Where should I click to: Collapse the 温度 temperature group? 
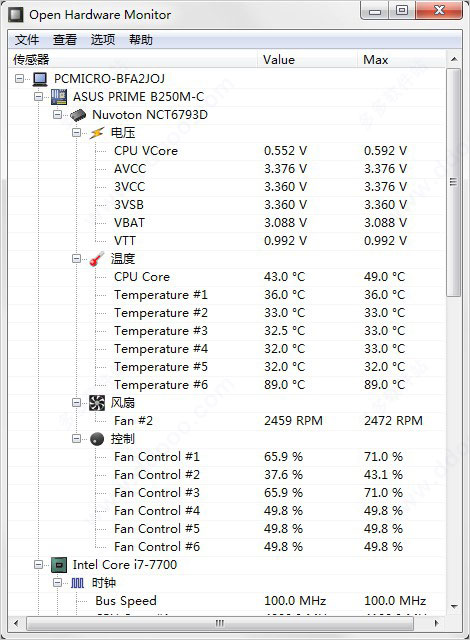point(76,258)
